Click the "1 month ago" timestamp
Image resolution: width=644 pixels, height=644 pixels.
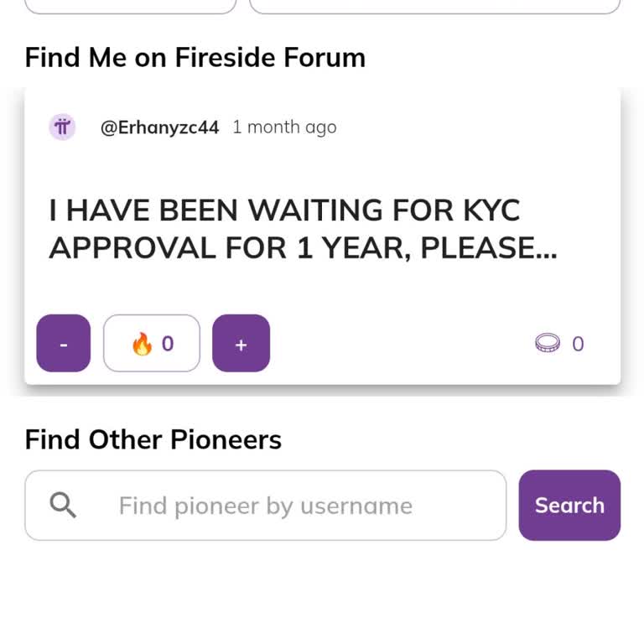[x=284, y=127]
